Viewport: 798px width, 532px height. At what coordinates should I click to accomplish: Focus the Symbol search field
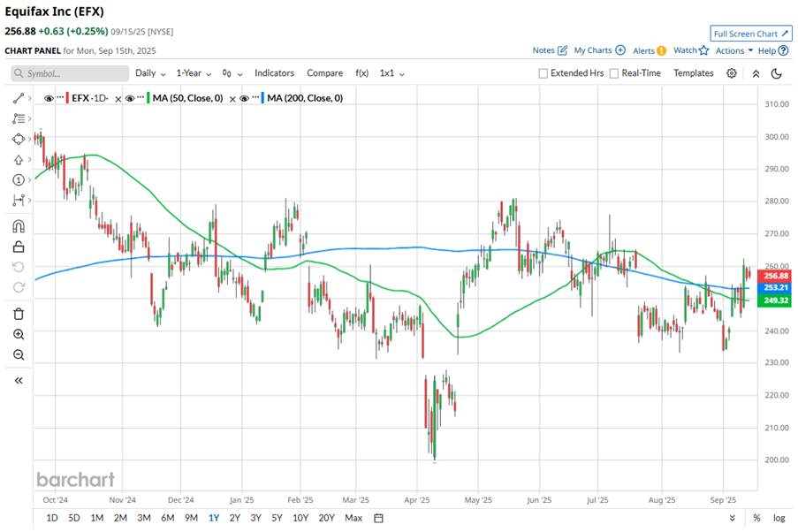point(70,73)
